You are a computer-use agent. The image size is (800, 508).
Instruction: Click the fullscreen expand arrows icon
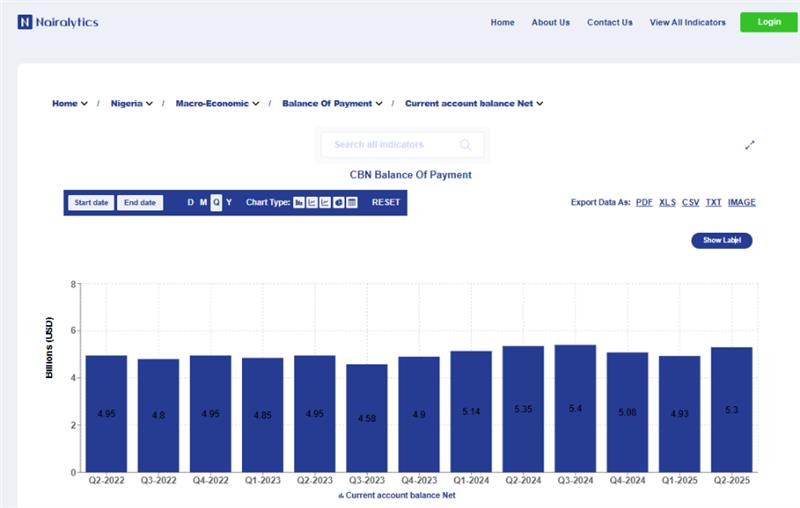750,145
